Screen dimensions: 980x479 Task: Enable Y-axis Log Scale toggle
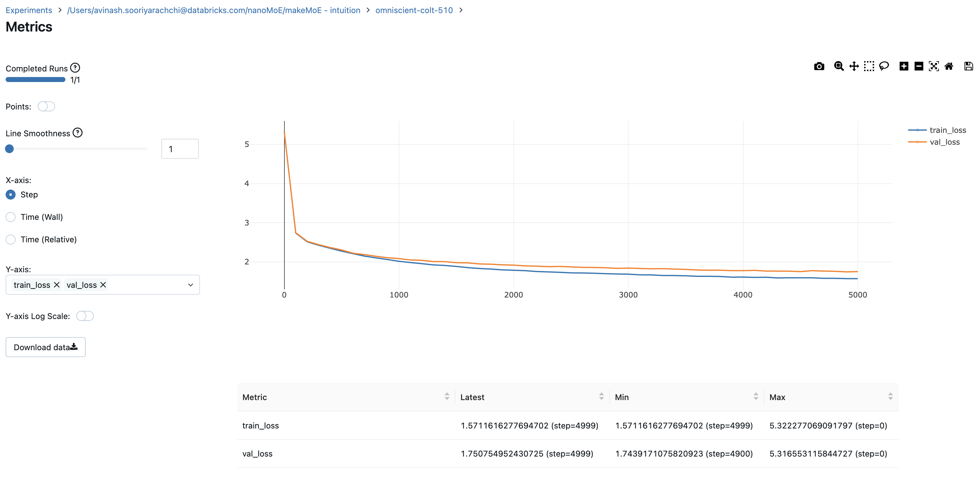point(85,316)
